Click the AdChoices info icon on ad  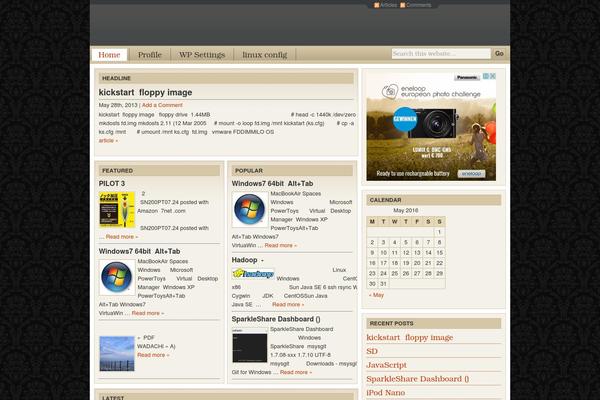(486, 76)
